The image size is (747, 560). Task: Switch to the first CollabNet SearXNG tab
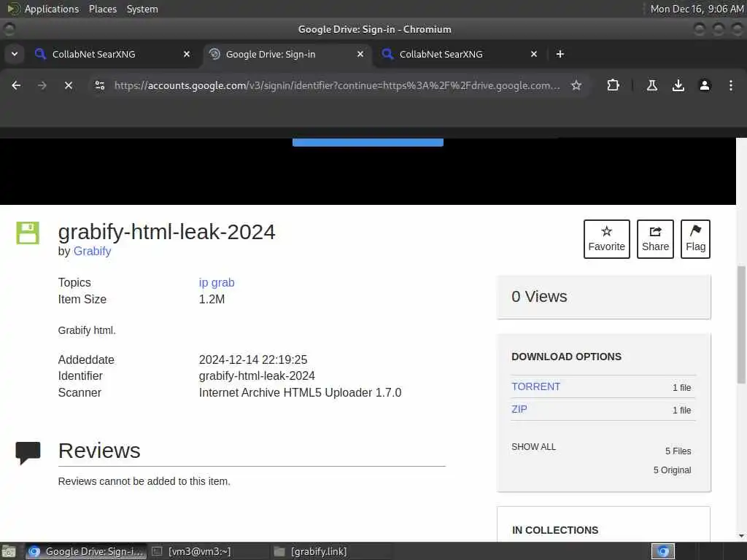click(113, 54)
